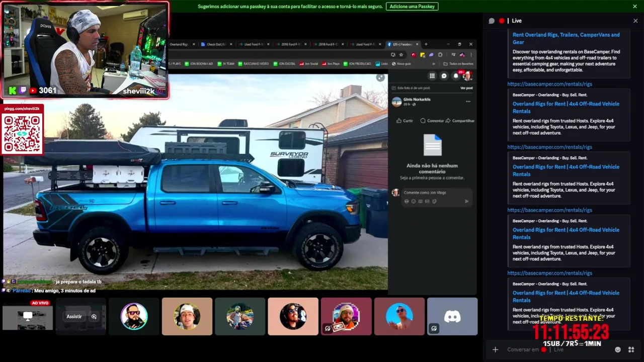Image resolution: width=644 pixels, height=362 pixels.
Task: Click the 'Ver post' link
Action: tap(466, 88)
